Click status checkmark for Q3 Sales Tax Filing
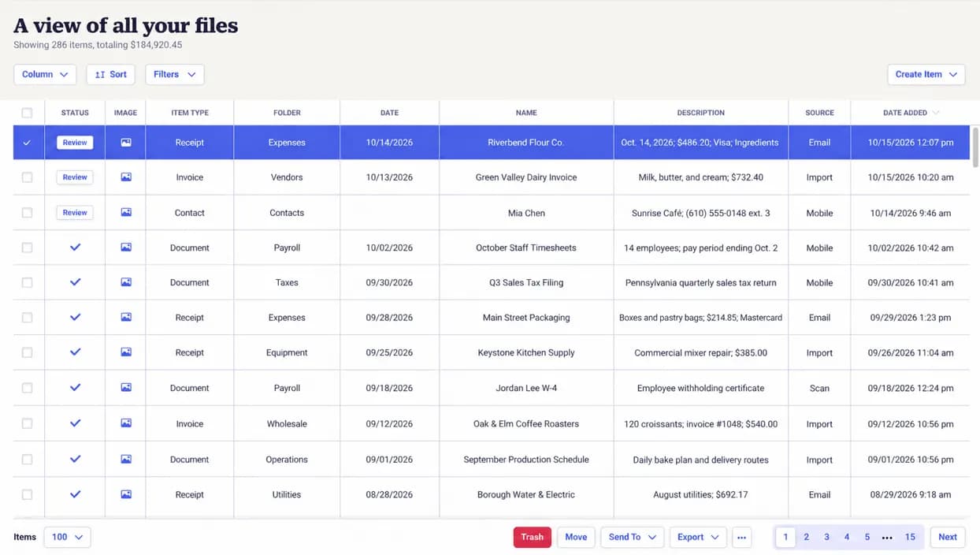Viewport: 980px width, 555px height. (75, 282)
